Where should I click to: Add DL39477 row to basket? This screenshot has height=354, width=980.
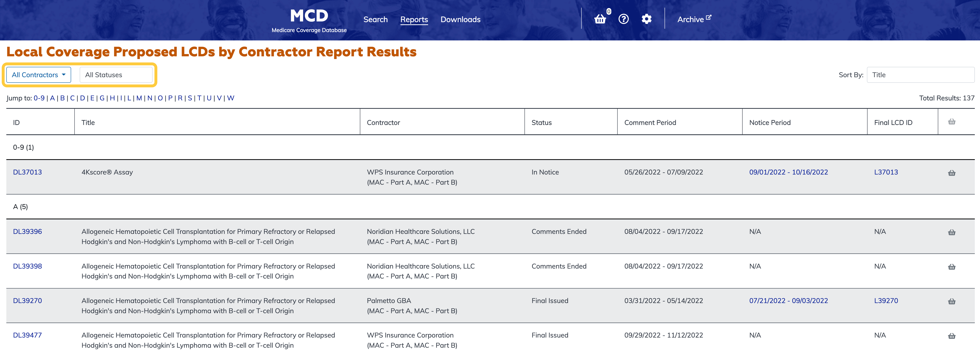pos(951,336)
